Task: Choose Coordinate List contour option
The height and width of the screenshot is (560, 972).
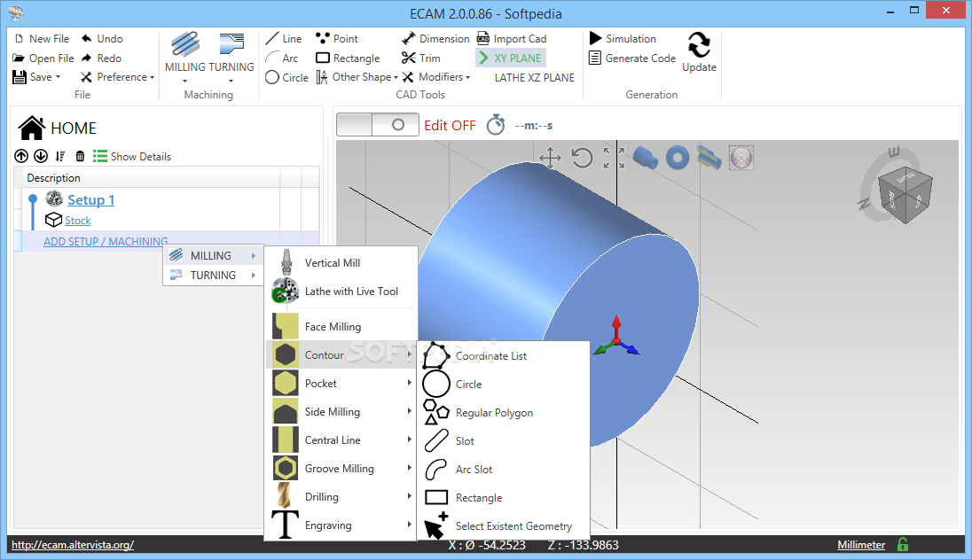Action: point(504,355)
